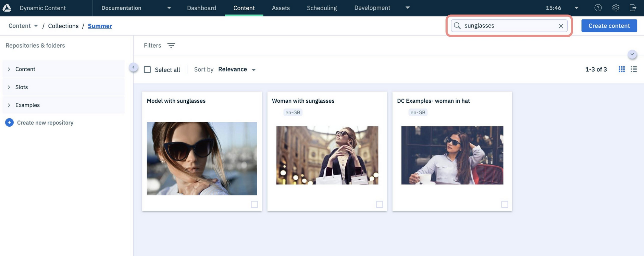Click the Create content button
Image resolution: width=644 pixels, height=256 pixels.
tap(609, 26)
